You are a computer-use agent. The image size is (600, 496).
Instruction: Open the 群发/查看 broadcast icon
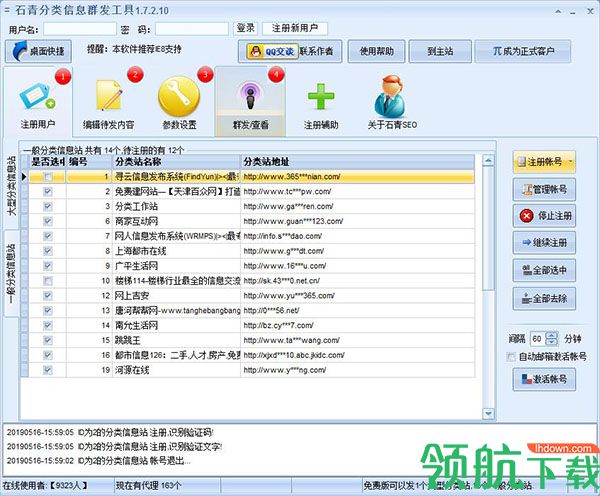tap(250, 101)
